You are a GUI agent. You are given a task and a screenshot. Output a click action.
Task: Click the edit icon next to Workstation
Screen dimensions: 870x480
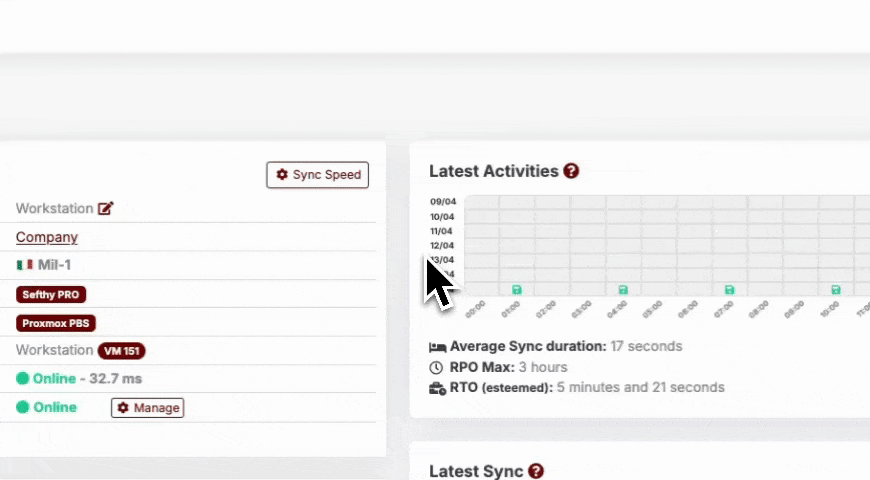[x=105, y=209]
